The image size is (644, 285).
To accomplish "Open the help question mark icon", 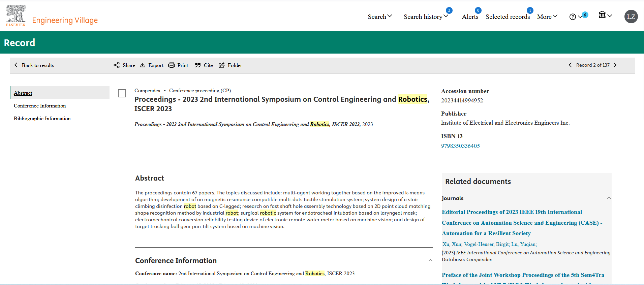I will pyautogui.click(x=573, y=17).
